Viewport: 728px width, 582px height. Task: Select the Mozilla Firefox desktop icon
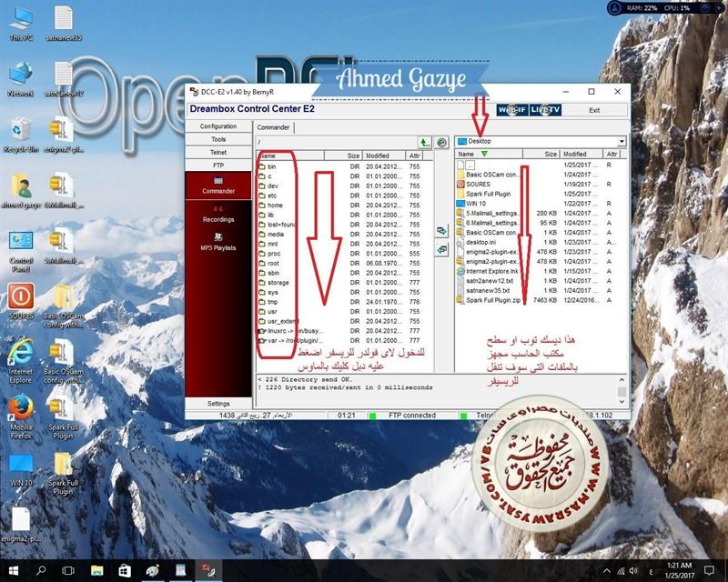[21, 417]
